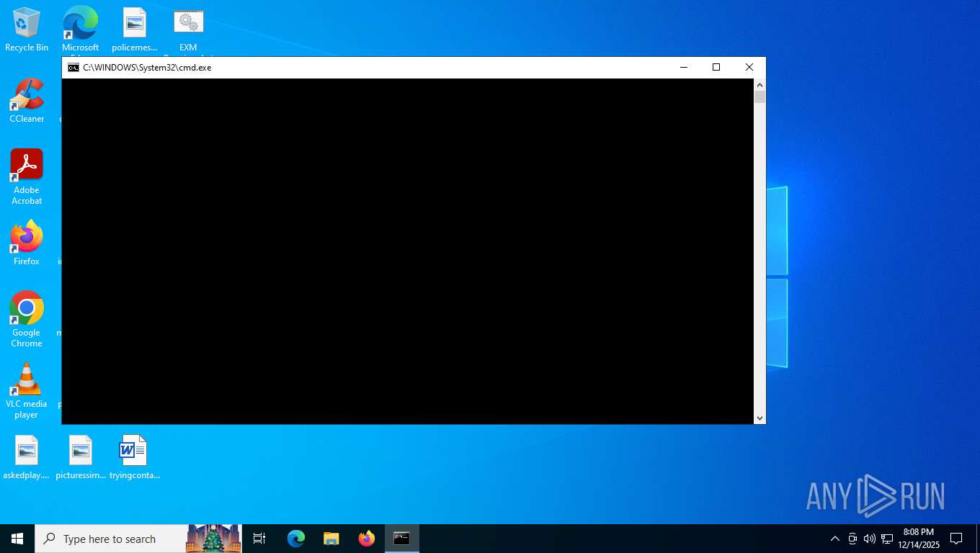Open network status in system tray
Screen dimensions: 980x553
pyautogui.click(x=887, y=539)
